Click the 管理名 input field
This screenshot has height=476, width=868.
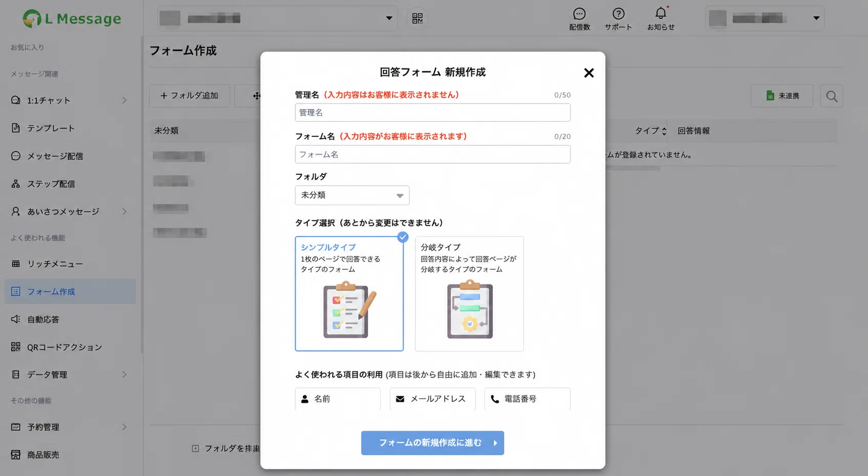point(432,112)
